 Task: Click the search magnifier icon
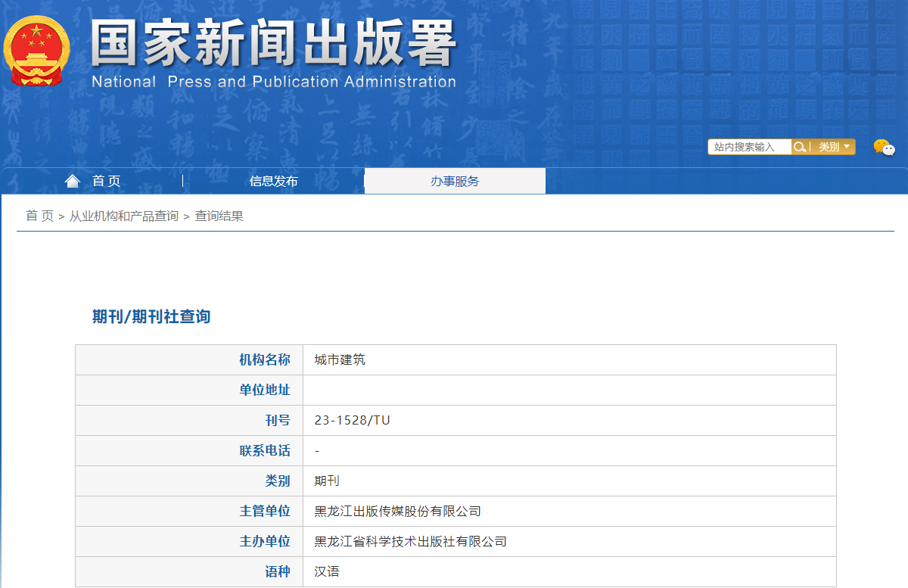[x=799, y=147]
